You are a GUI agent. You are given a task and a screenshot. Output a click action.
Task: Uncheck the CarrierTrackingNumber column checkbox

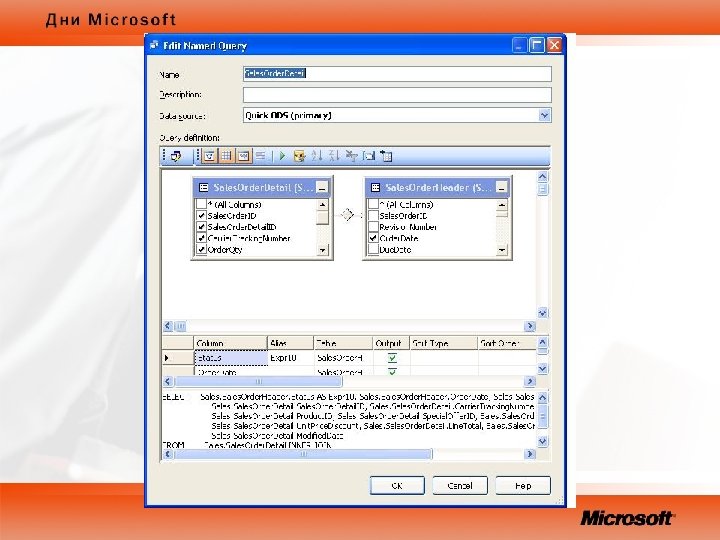tap(201, 238)
